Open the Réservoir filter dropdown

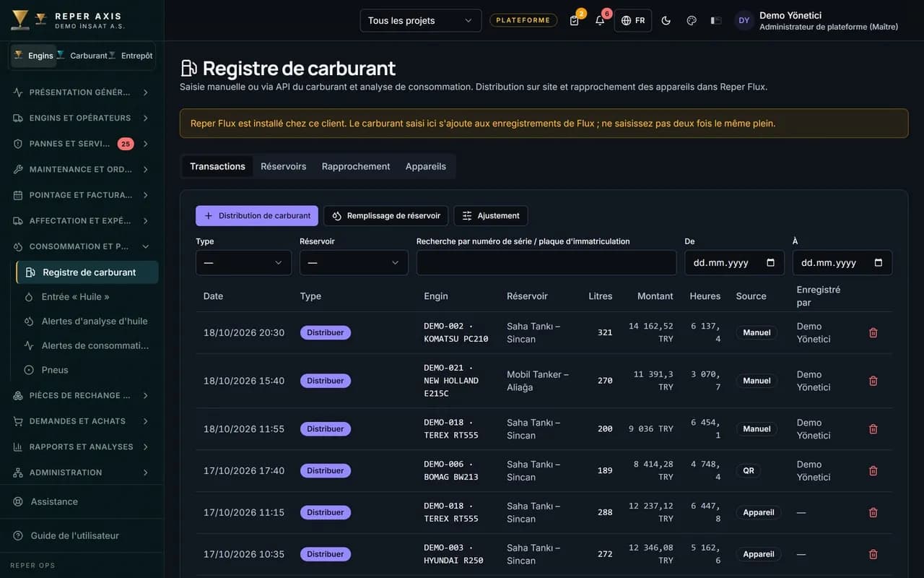click(x=354, y=262)
